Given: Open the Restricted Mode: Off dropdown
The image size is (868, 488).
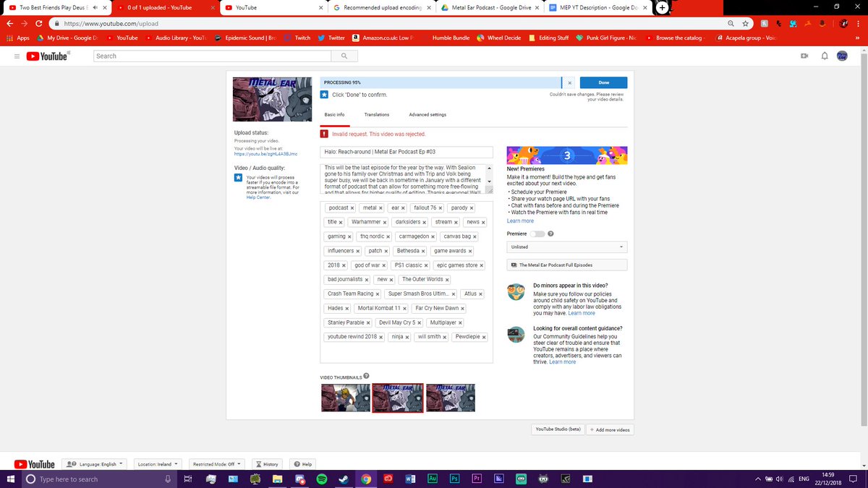Looking at the screenshot, I should pos(216,464).
